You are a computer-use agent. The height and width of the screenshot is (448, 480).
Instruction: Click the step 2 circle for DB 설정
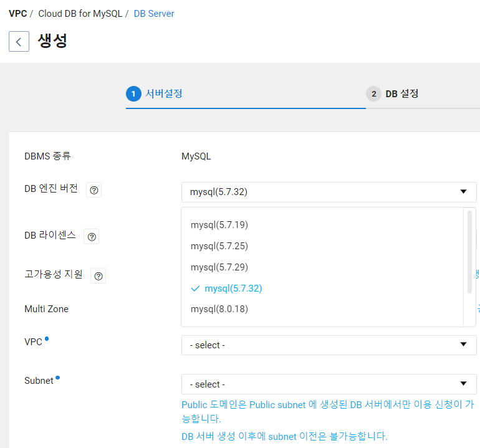(373, 93)
